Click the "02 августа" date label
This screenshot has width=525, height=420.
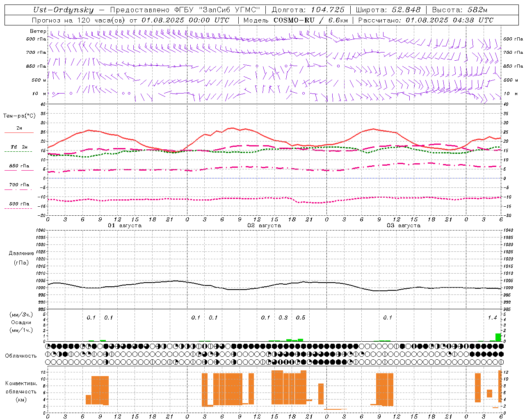tap(264, 226)
